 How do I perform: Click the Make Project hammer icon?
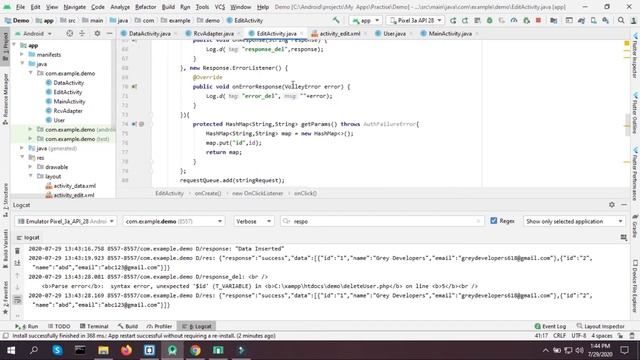pyautogui.click(x=336, y=20)
